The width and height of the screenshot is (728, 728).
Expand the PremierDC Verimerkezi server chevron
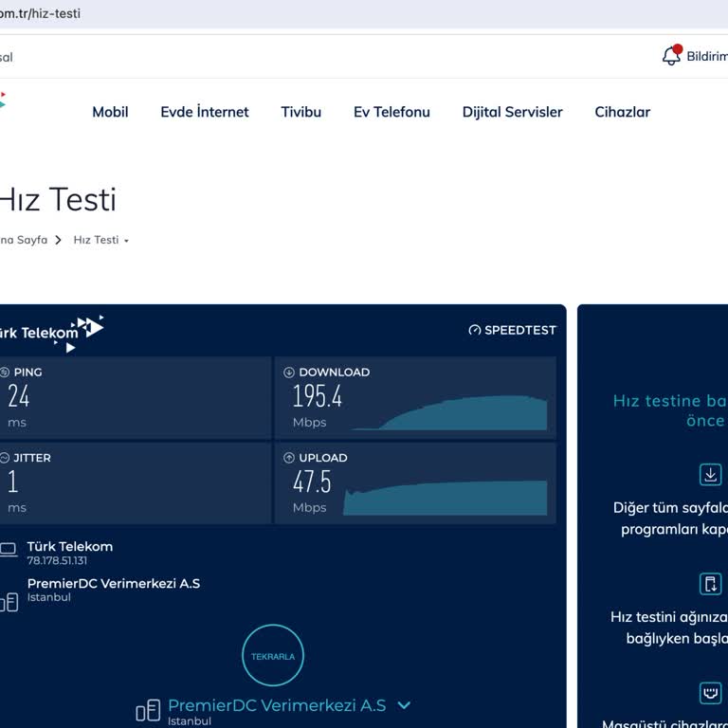(404, 705)
